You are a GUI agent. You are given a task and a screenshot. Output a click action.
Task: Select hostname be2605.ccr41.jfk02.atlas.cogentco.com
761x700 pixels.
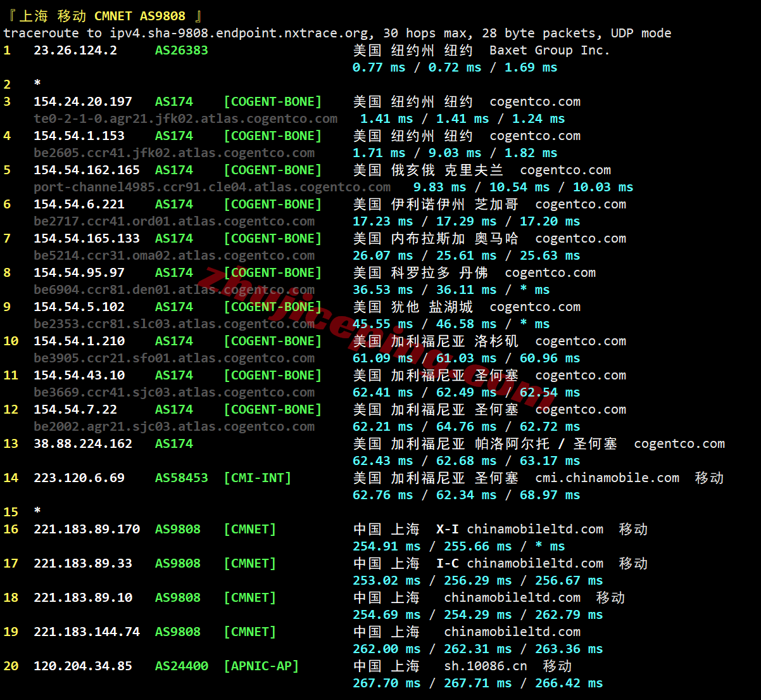pos(174,153)
